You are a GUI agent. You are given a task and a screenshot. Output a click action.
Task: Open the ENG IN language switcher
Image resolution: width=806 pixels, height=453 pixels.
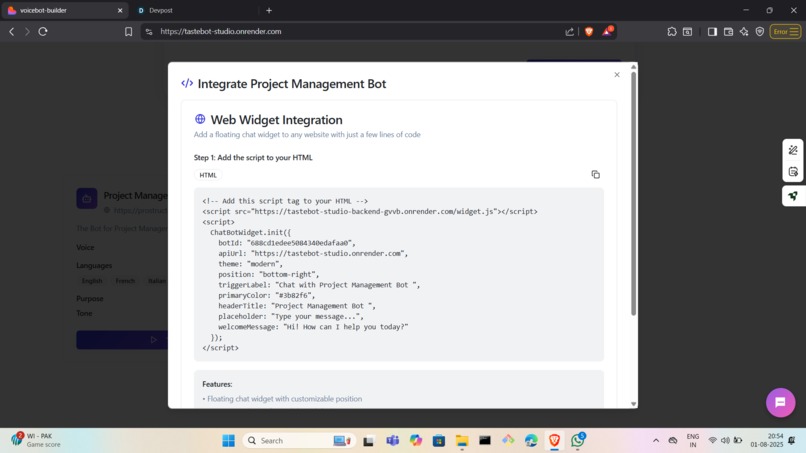coord(693,441)
